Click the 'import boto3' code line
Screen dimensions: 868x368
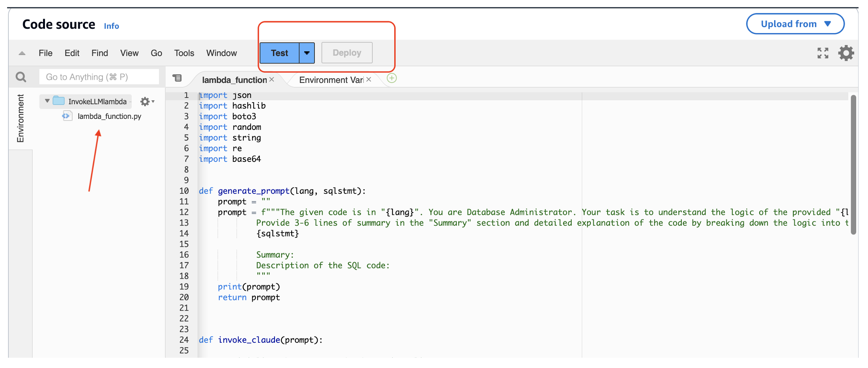[x=227, y=116]
